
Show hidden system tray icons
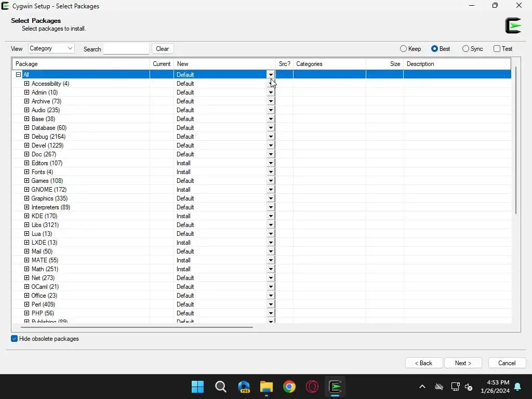point(422,387)
